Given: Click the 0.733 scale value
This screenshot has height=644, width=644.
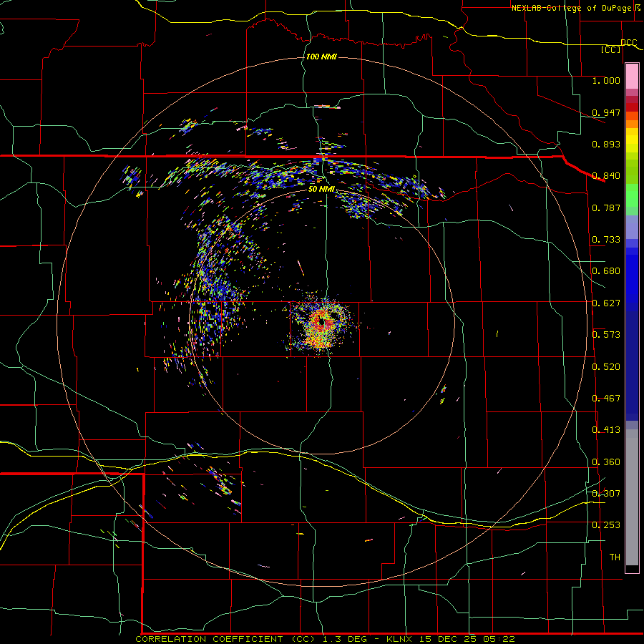Looking at the screenshot, I should [606, 240].
